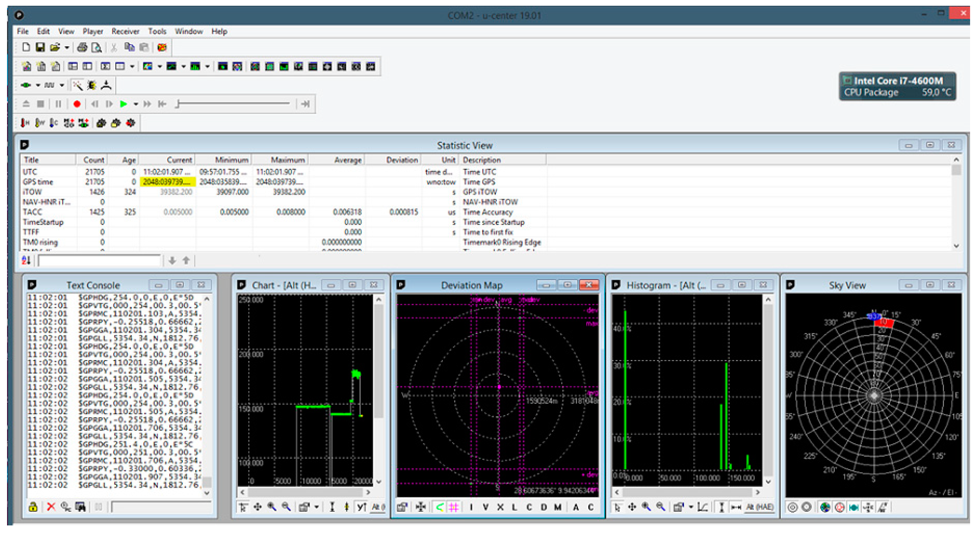This screenshot has height=533, width=980.
Task: Expand the dropdown next to the colorful map view icon
Action: click(160, 67)
